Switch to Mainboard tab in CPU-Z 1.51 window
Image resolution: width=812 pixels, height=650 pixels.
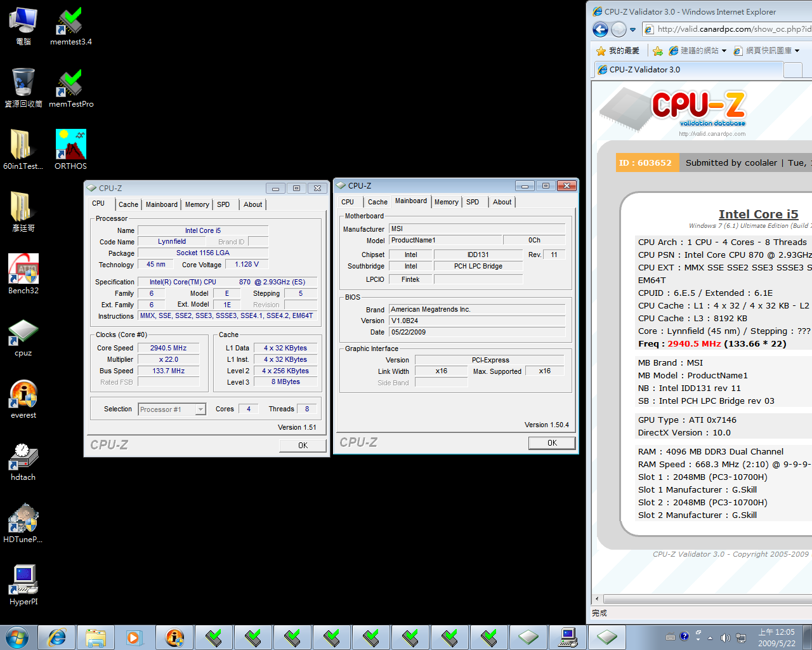[162, 204]
